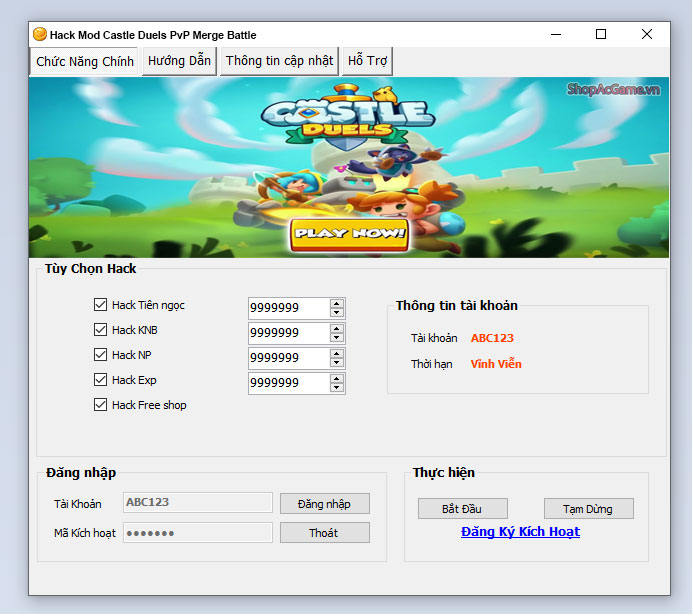Viewport: 693px width, 616px height.
Task: Increase the Hack Tiên ngọc value with up arrow
Action: click(337, 304)
